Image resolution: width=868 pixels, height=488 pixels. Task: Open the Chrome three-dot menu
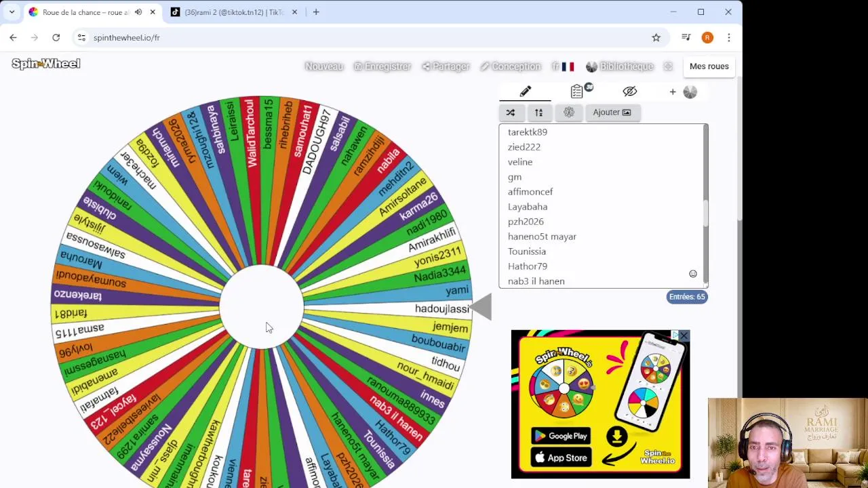click(728, 38)
